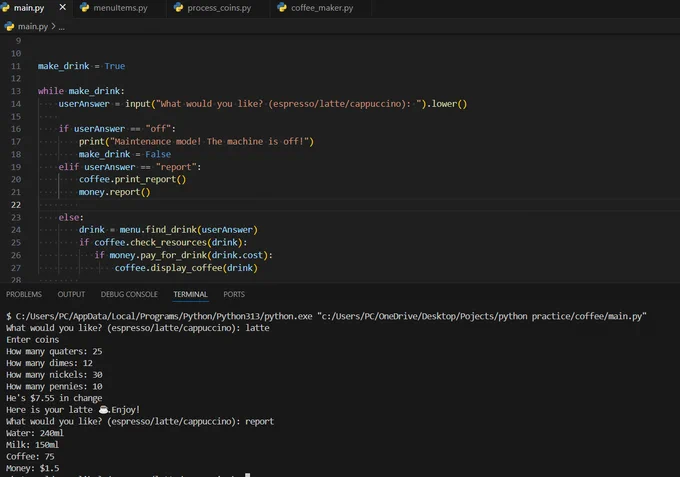Viewport: 680px width, 477px height.
Task: Click Python icon on coffee_maker.py tab
Action: coord(282,8)
